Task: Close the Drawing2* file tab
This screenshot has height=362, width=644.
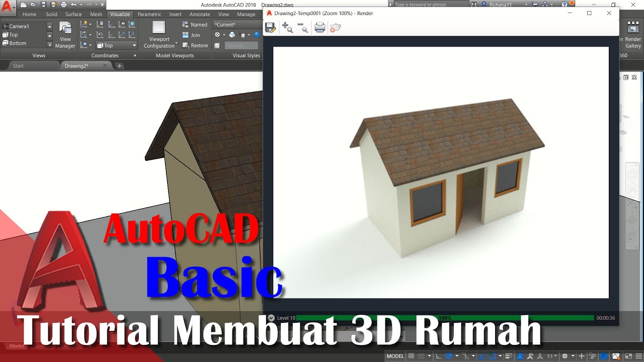Action: click(105, 66)
